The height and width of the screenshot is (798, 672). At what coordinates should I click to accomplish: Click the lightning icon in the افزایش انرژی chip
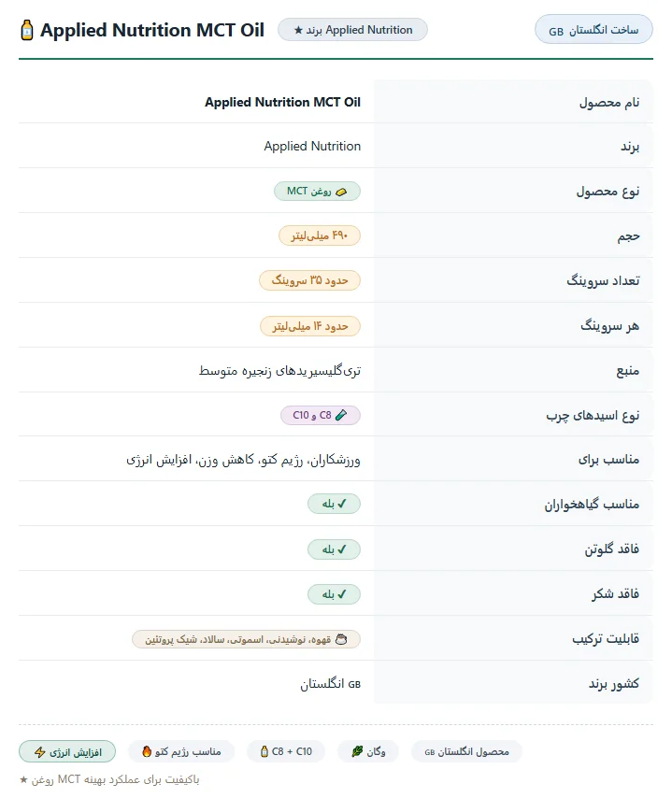click(39, 752)
